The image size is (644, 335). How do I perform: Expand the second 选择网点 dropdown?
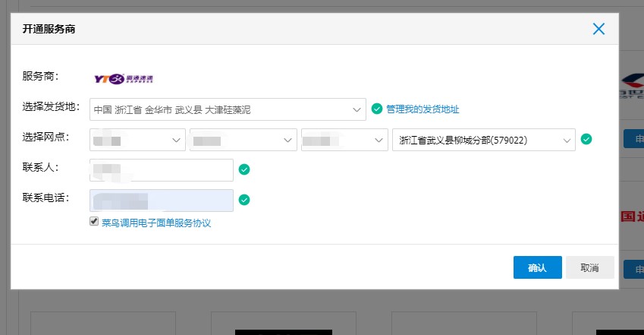(243, 140)
